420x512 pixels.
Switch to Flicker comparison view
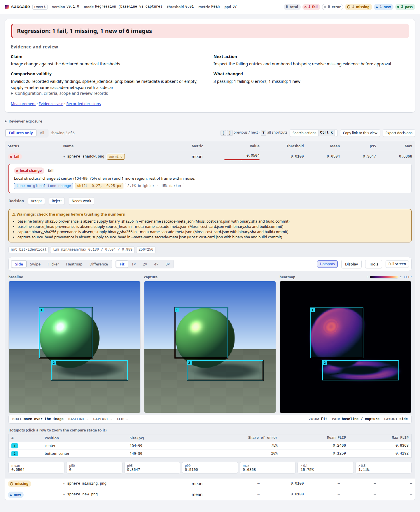(53, 264)
